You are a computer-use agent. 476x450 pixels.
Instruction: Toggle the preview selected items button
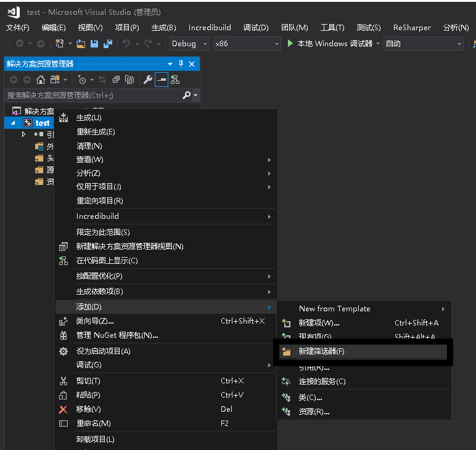(161, 80)
